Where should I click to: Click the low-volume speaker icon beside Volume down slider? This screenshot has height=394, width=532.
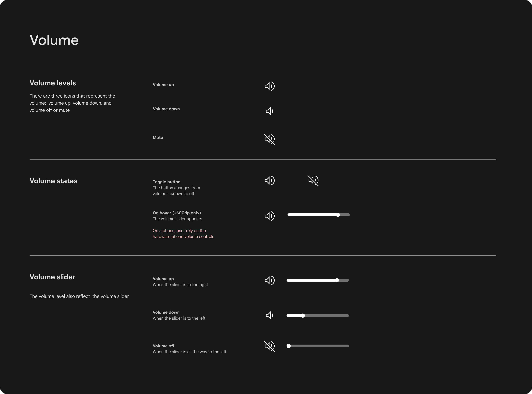coord(269,316)
